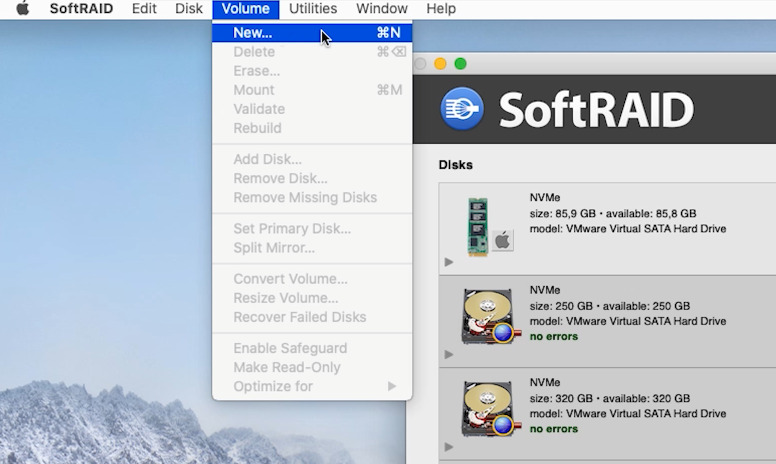
Task: Click 'size: 320 GB • available: 320 GB'
Action: pyautogui.click(x=610, y=399)
